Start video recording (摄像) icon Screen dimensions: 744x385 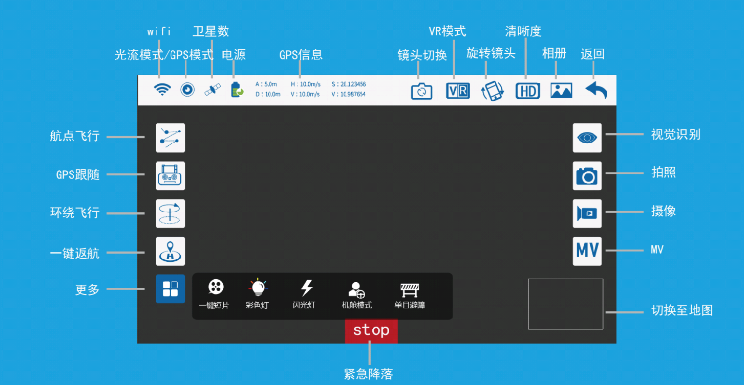coord(587,214)
